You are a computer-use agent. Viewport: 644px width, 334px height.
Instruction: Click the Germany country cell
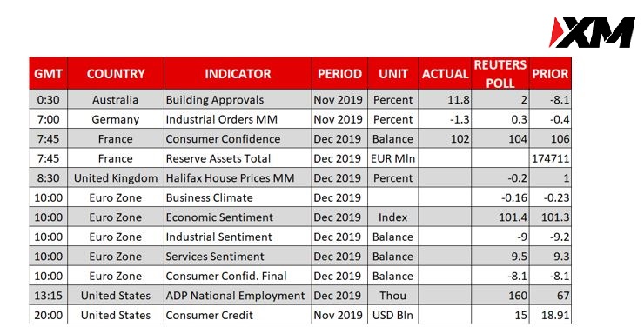pos(116,119)
